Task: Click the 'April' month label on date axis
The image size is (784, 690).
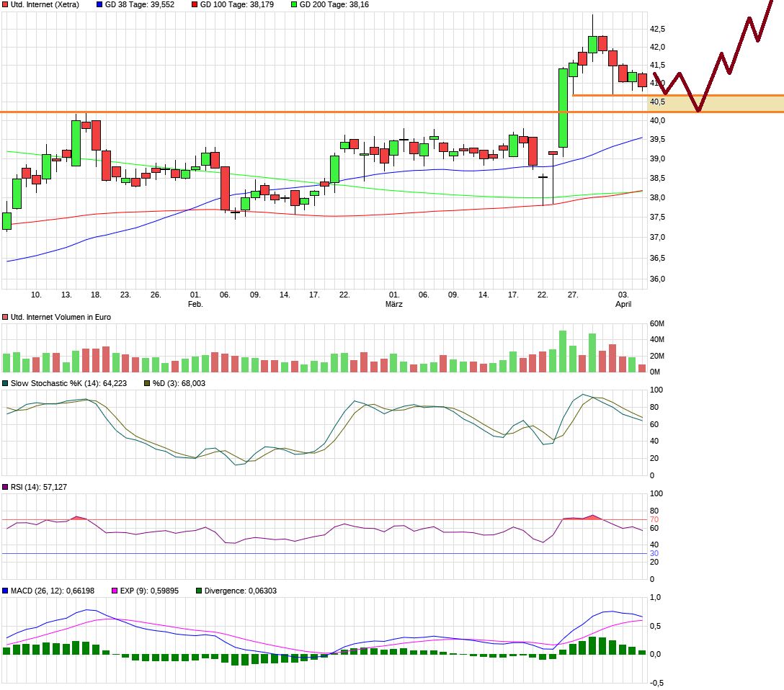Action: pyautogui.click(x=623, y=304)
